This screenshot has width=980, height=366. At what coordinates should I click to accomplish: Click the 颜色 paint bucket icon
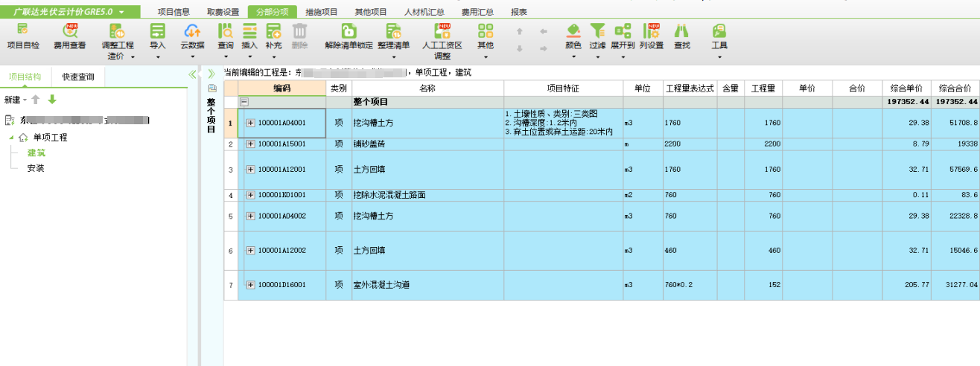click(573, 31)
